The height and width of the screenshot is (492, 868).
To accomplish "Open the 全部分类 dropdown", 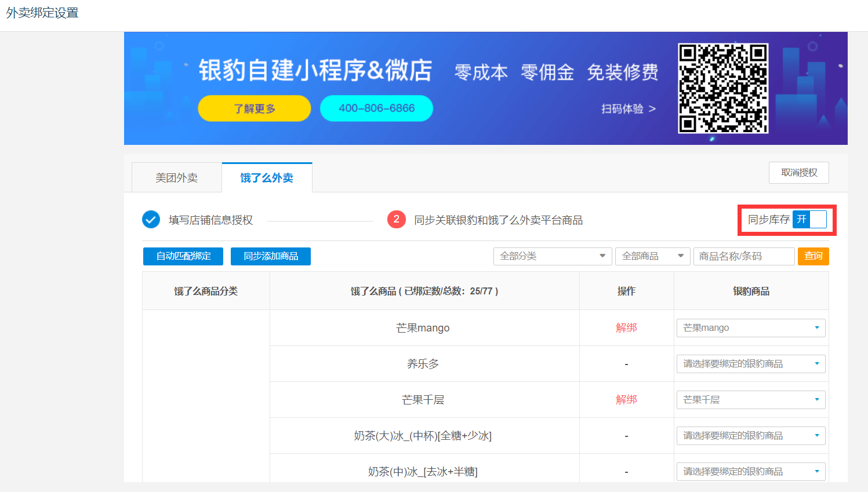I will point(552,256).
